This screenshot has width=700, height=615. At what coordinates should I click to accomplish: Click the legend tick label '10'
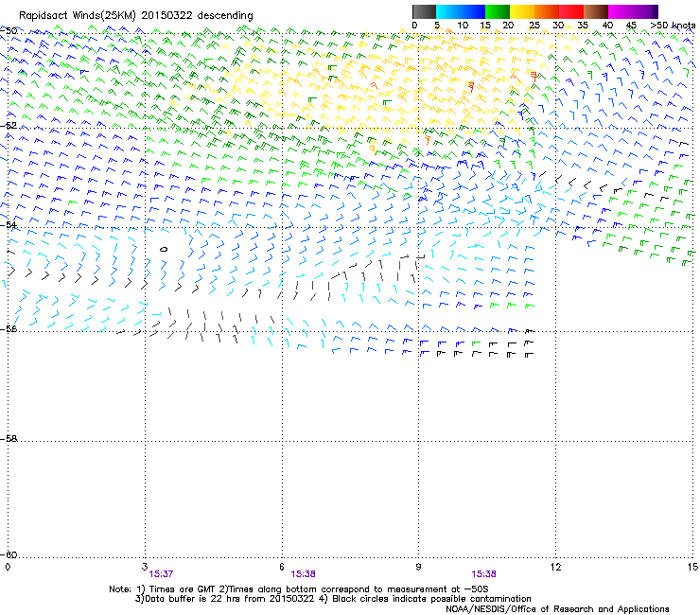tap(463, 26)
